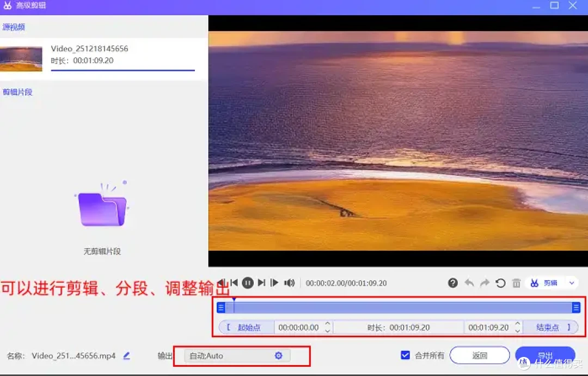The image size is (588, 376).
Task: Increase start time with the up stepper
Action: tap(327, 324)
